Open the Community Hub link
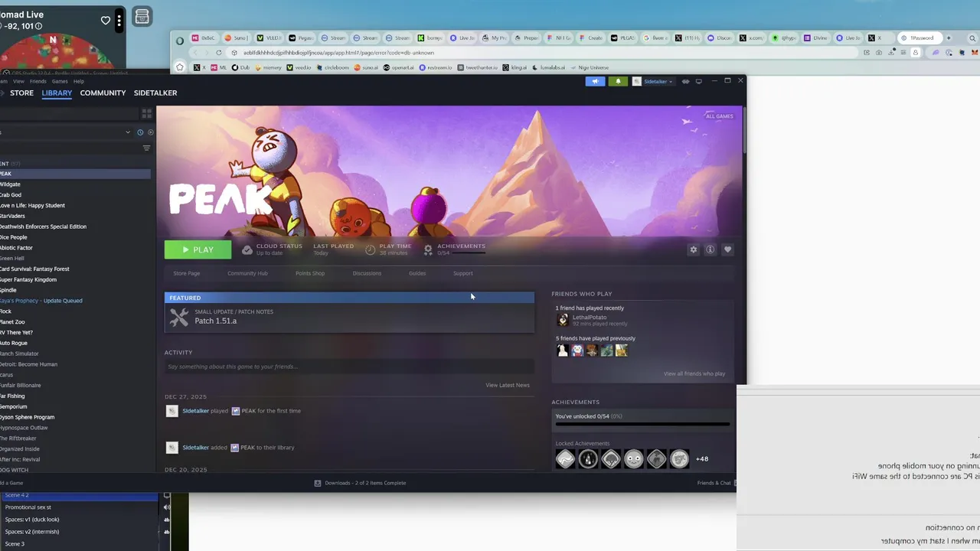980x551 pixels. pos(247,273)
